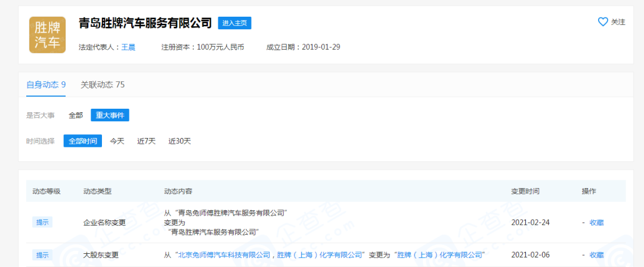
Task: Switch to 关联动态 75 tab
Action: point(103,85)
